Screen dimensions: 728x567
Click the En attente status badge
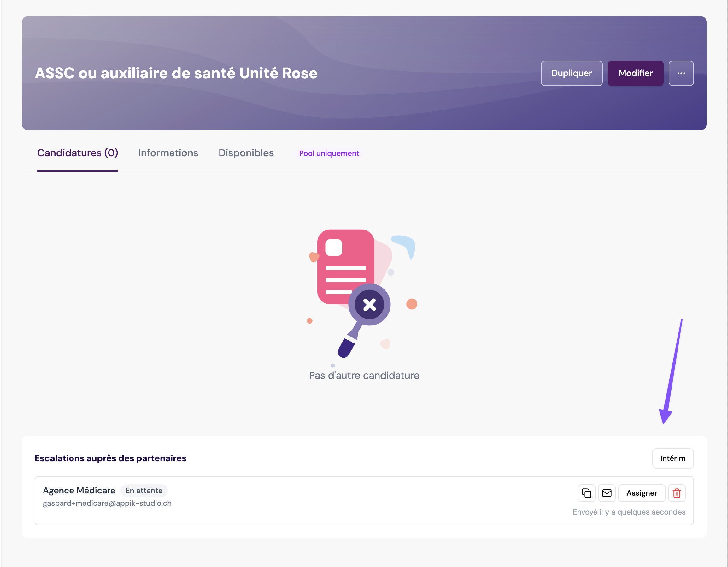(x=144, y=491)
